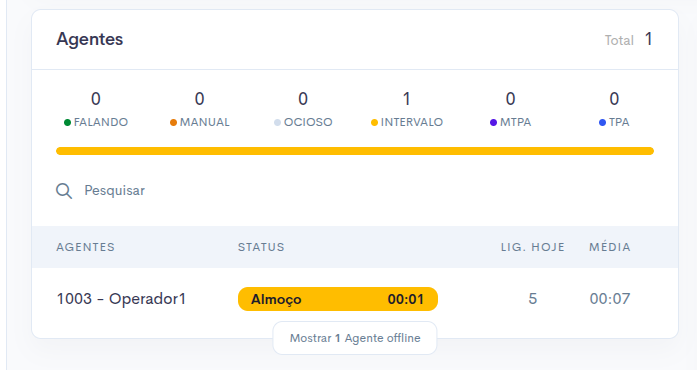Click the search magnifier icon
Image resolution: width=697 pixels, height=370 pixels.
click(x=64, y=191)
